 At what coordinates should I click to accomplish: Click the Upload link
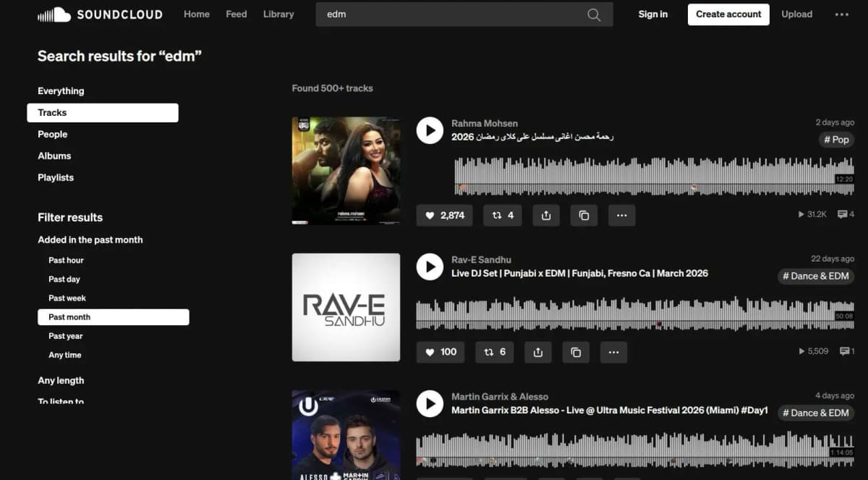797,14
